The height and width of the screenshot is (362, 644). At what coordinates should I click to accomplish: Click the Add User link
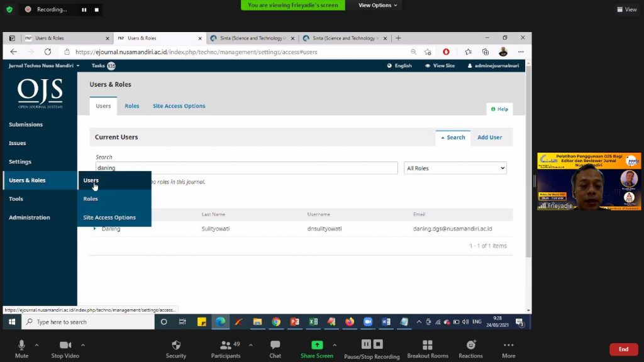(489, 138)
